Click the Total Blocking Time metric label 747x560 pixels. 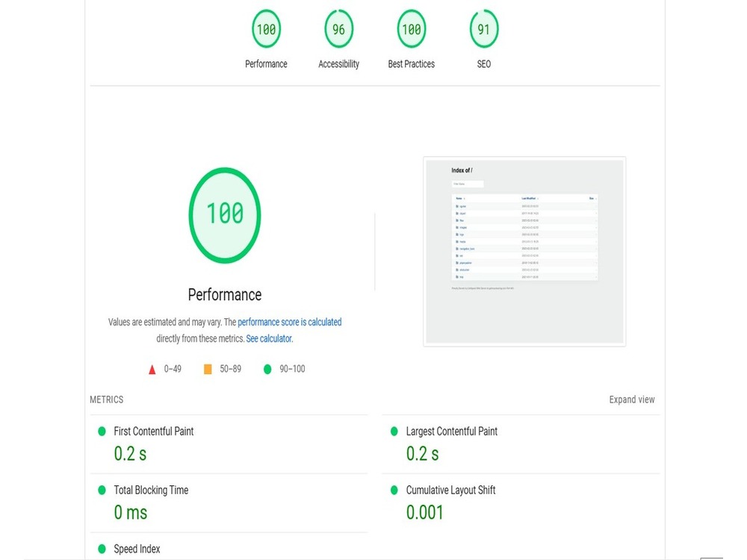click(x=151, y=490)
